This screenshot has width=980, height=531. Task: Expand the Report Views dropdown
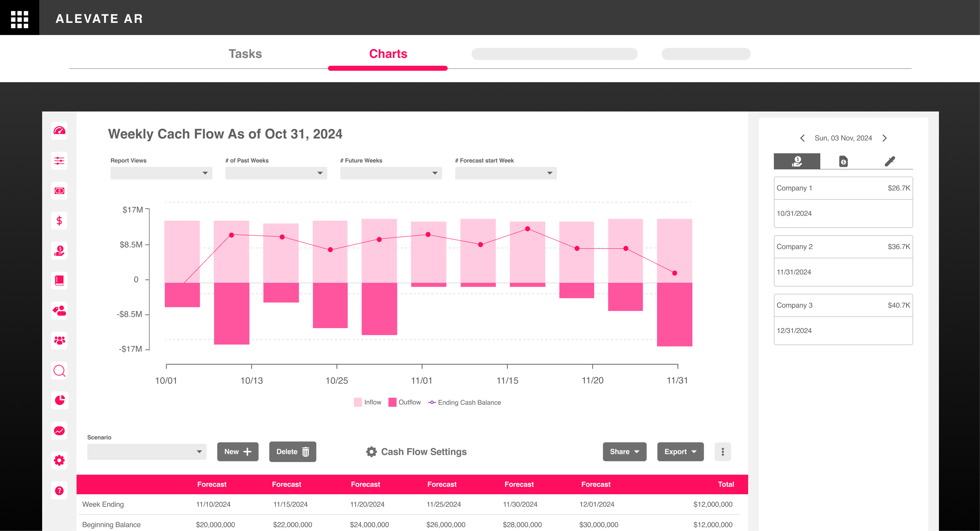pos(161,173)
